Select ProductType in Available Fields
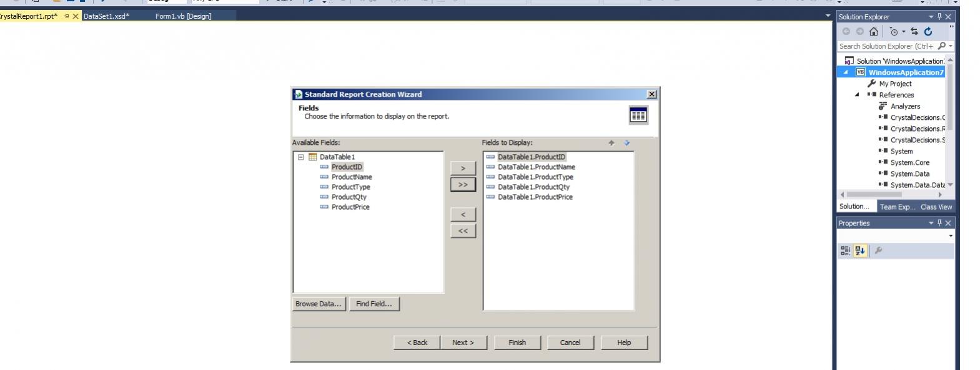Screen dimensions: 980x370 pyautogui.click(x=350, y=187)
